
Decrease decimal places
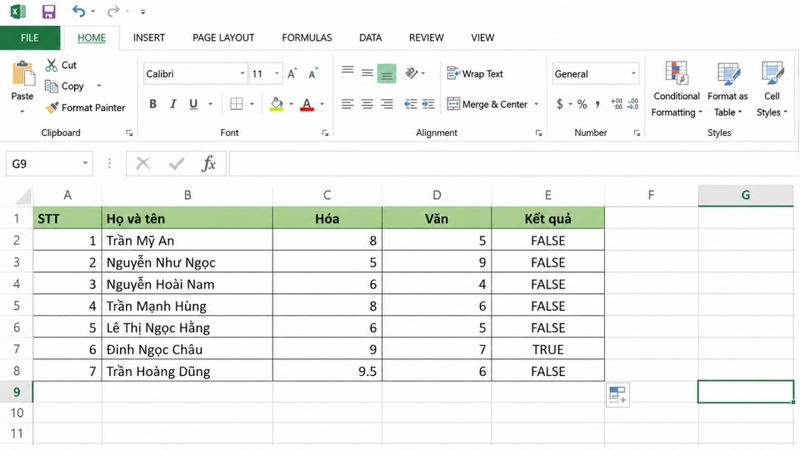tap(633, 105)
